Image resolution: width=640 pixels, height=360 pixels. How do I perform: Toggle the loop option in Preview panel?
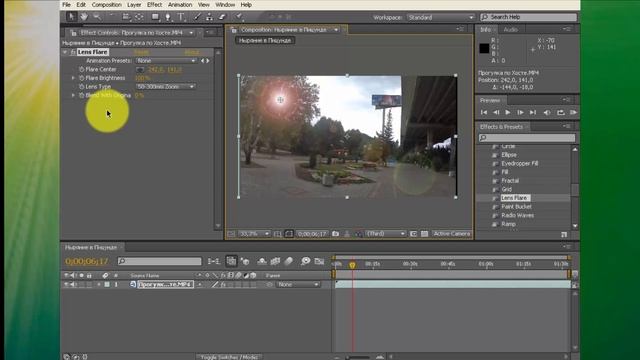point(561,112)
